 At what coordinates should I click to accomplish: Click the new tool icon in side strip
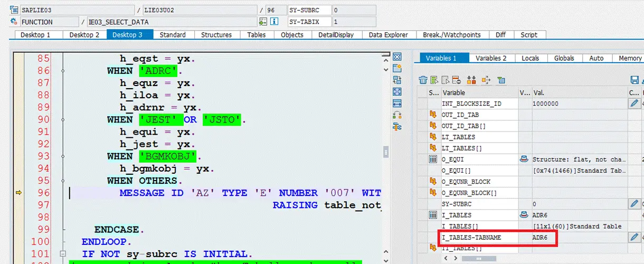pyautogui.click(x=397, y=69)
